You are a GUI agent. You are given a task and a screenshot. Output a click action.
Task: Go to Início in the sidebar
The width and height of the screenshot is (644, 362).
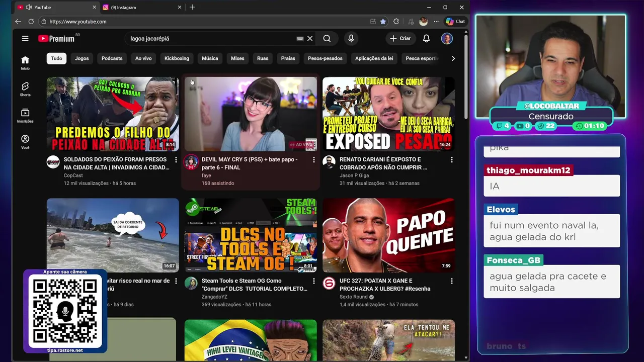(25, 63)
